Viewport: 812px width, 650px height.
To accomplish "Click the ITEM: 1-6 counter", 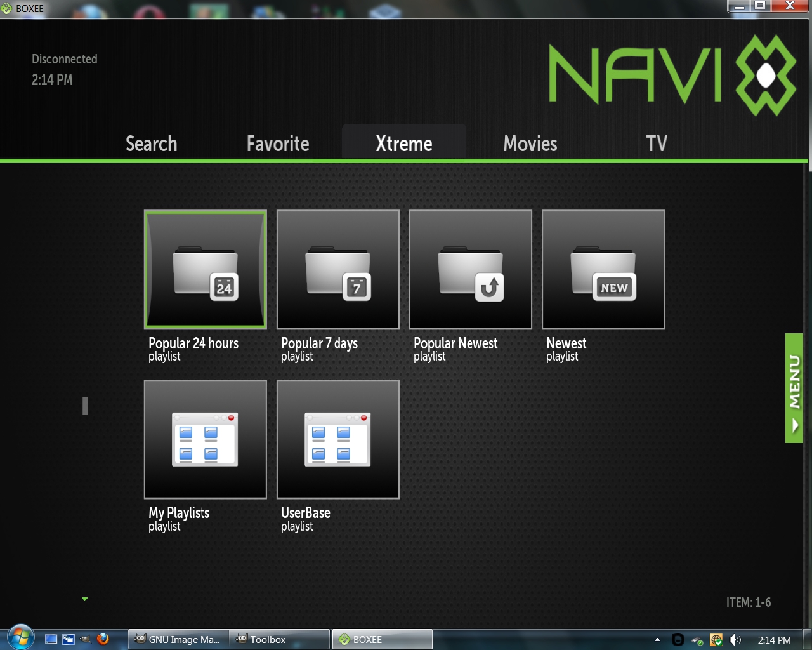I will pos(749,602).
